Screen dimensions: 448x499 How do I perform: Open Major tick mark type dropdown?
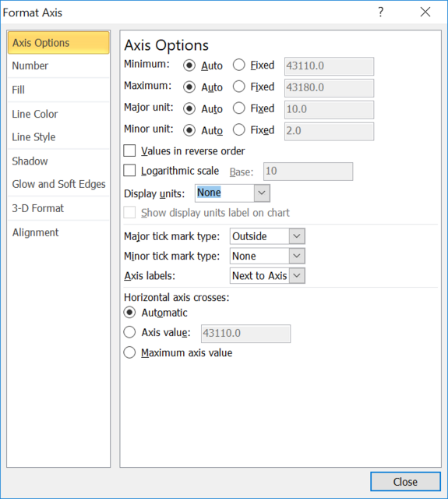pyautogui.click(x=267, y=236)
